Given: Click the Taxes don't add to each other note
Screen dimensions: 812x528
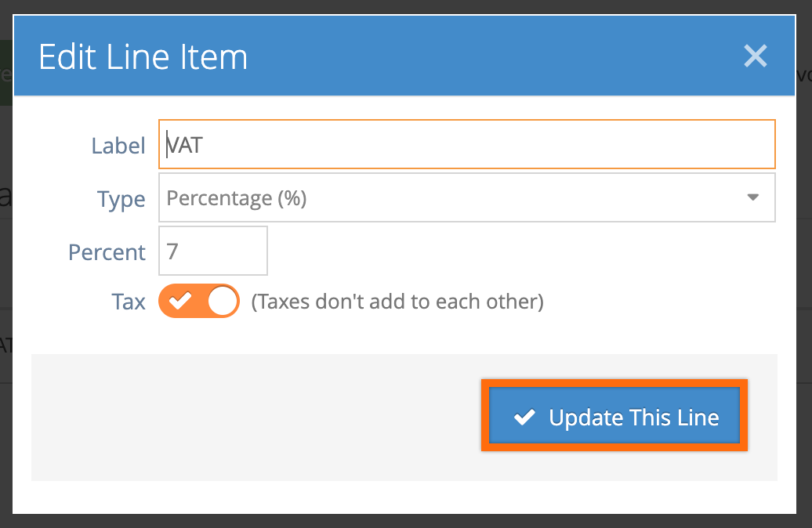Looking at the screenshot, I should (x=397, y=302).
